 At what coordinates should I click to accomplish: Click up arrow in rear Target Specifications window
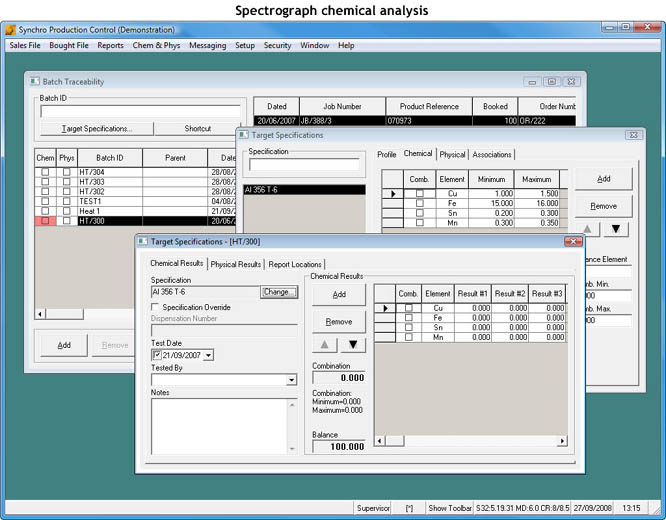click(587, 229)
